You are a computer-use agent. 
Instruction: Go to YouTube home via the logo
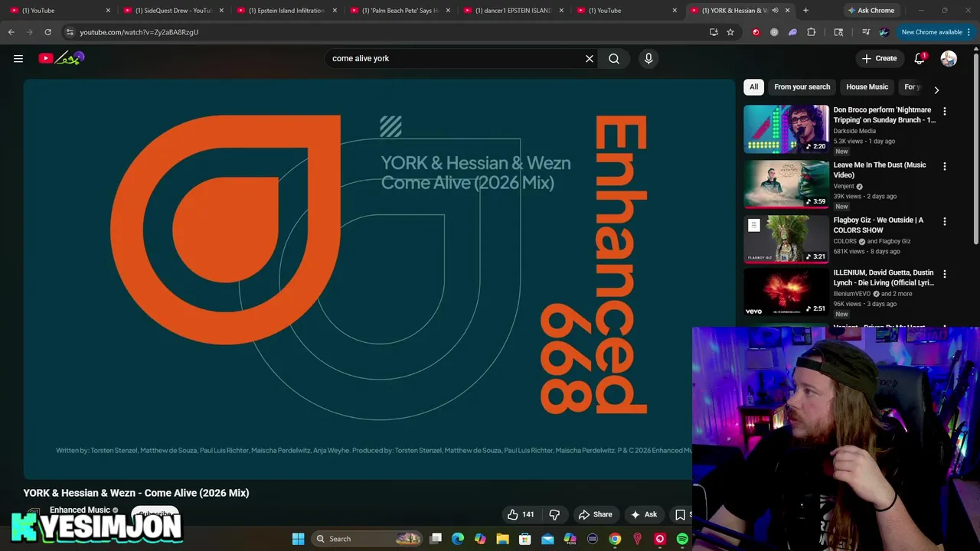[x=61, y=58]
